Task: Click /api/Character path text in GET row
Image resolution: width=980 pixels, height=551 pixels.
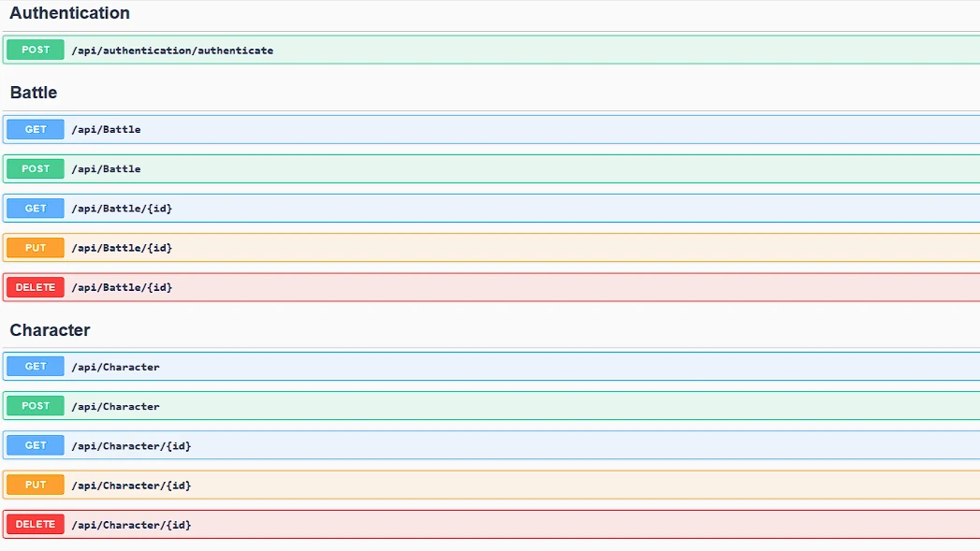Action: [115, 367]
